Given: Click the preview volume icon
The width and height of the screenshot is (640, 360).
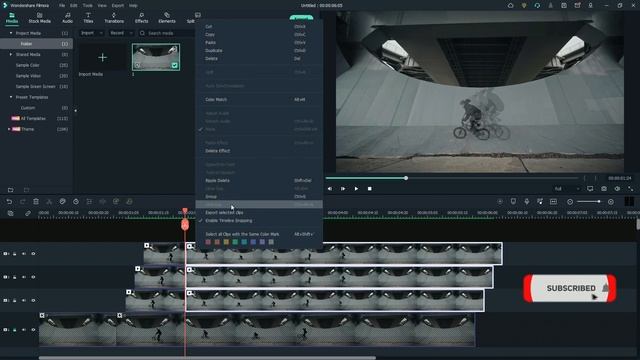Looking at the screenshot, I should click(617, 189).
